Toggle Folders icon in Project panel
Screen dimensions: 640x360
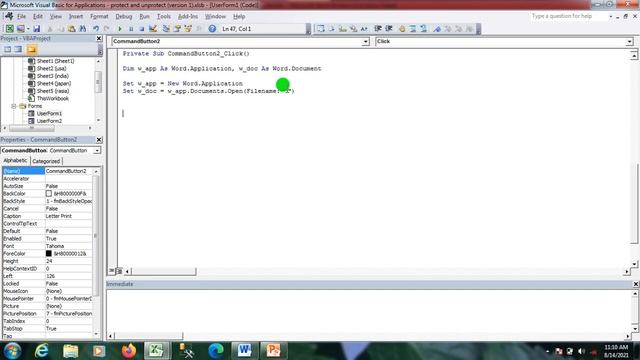[x=32, y=49]
